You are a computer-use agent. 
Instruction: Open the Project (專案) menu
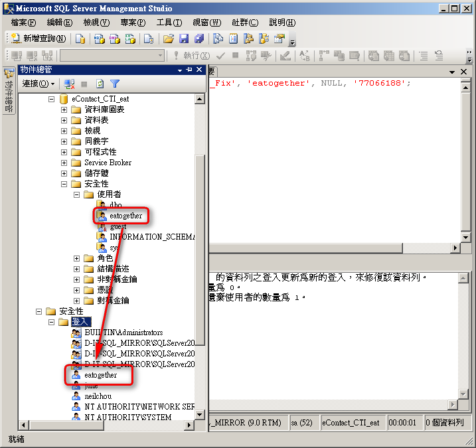[x=133, y=23]
